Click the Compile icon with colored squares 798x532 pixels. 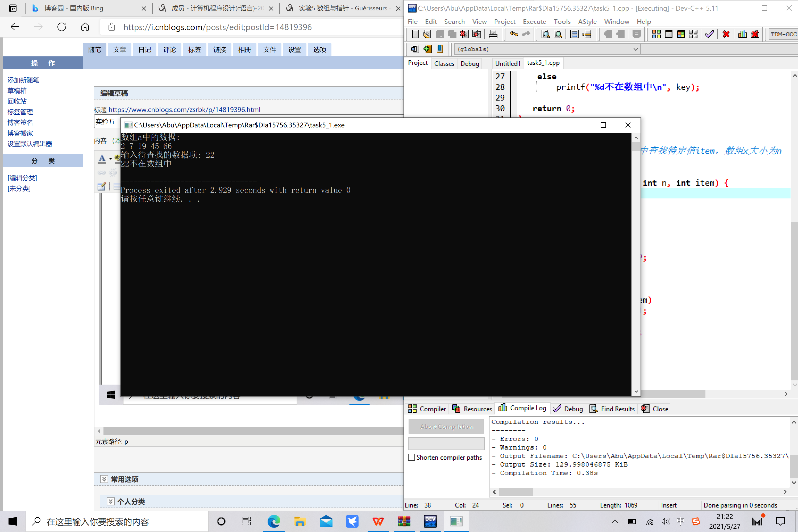(x=656, y=34)
